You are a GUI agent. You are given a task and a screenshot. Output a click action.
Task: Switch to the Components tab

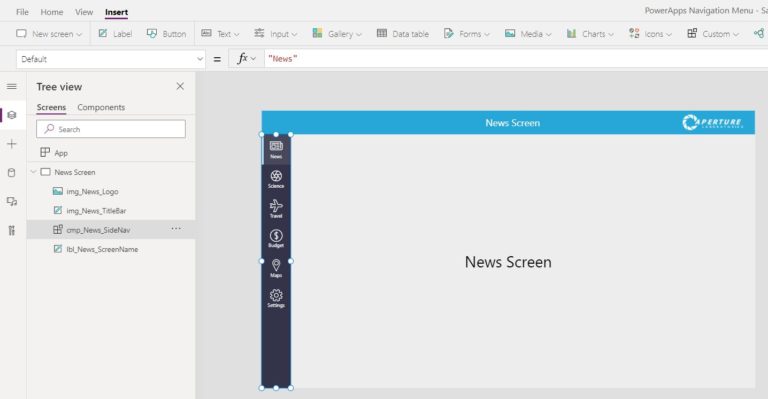[x=101, y=107]
